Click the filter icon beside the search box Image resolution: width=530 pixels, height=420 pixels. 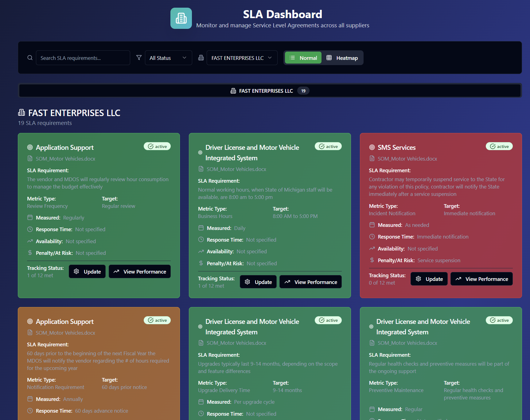click(139, 57)
